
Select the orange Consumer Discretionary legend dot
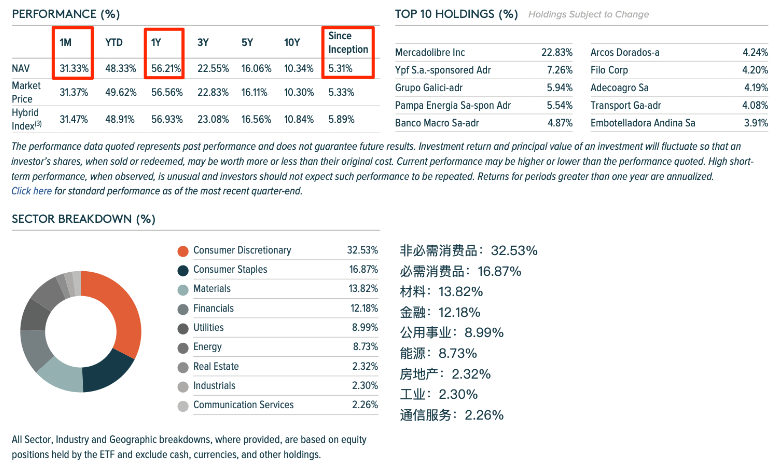click(183, 251)
